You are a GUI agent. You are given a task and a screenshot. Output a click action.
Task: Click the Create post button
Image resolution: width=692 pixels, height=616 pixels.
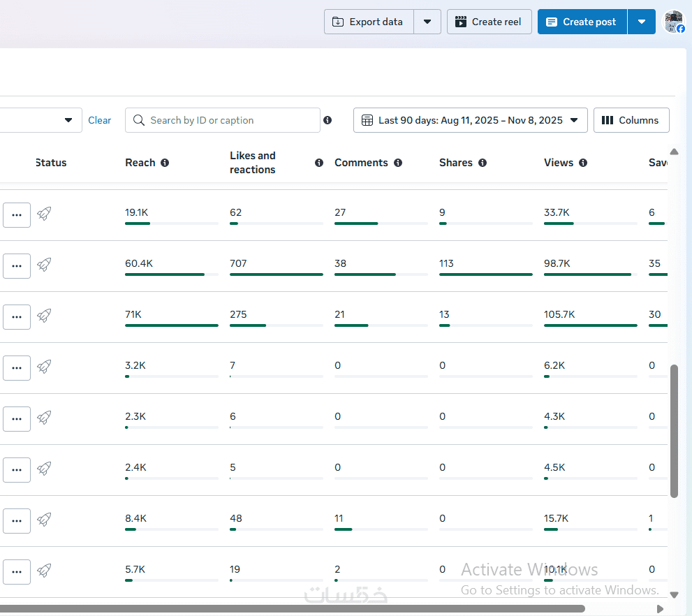pos(582,22)
